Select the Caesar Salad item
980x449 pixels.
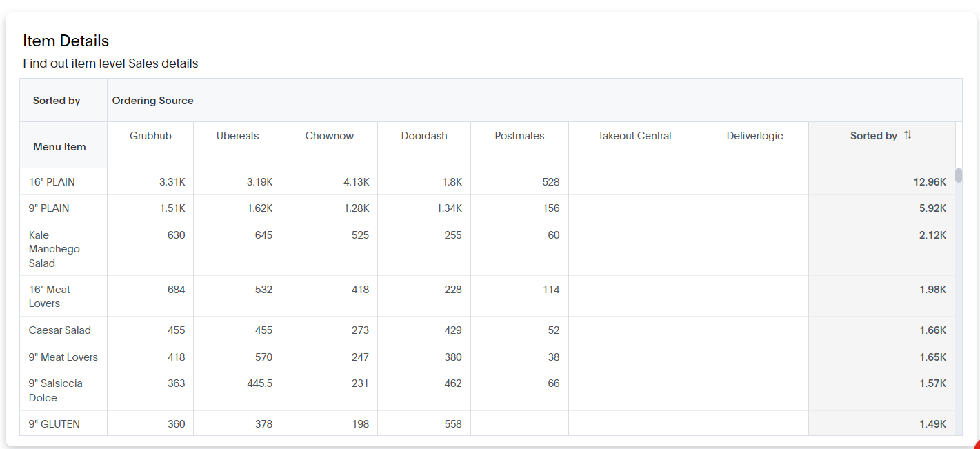60,330
